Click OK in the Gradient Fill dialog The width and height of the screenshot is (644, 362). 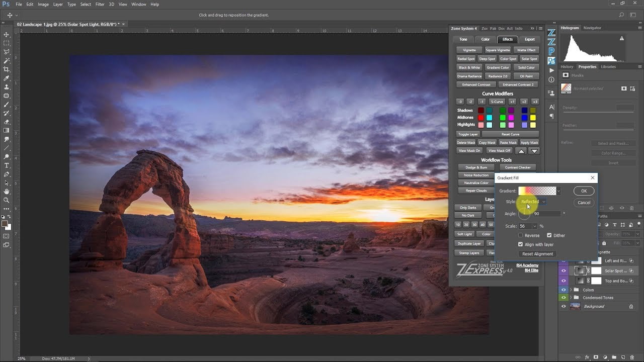[584, 191]
